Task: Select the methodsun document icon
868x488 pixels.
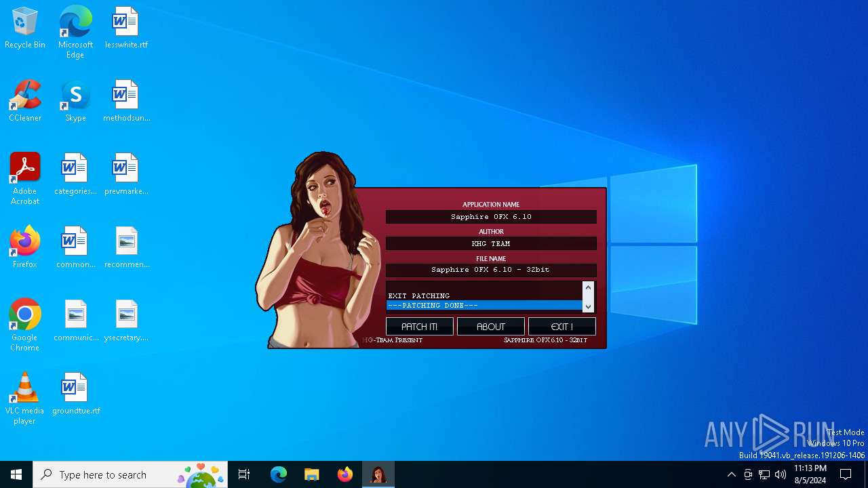Action: tap(126, 102)
